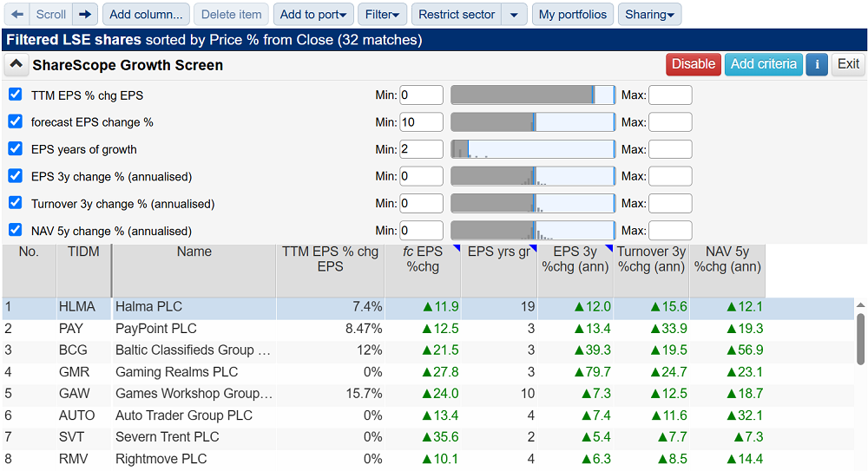This screenshot has width=868, height=471.
Task: Click the table vertical scrollbar thumb
Action: (x=860, y=339)
